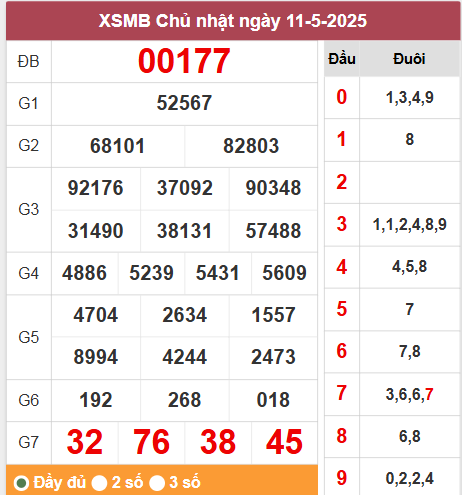The width and height of the screenshot is (462, 495).
Task: Click G2 number 68101
Action: (117, 146)
